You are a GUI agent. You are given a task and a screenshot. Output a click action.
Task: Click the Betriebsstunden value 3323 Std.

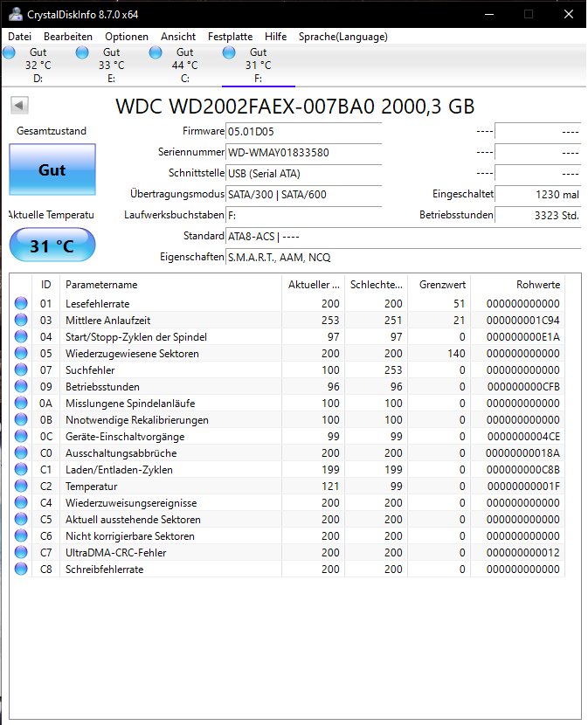537,216
